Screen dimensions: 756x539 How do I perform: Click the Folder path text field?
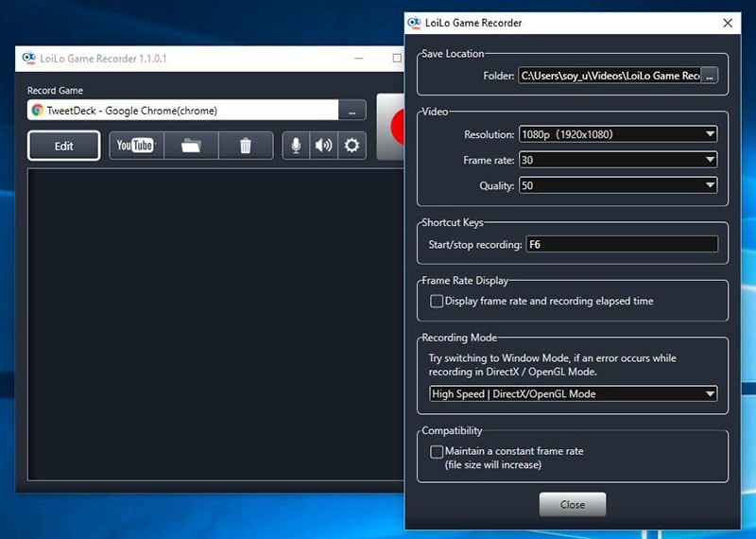610,76
